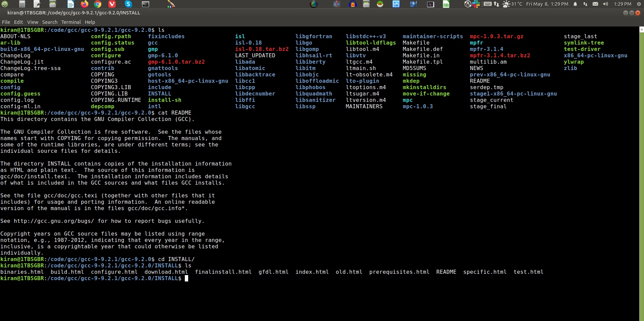Screen dimensions: 644x321
Task: Show weather applet displaying 31 °C
Action: (513, 4)
